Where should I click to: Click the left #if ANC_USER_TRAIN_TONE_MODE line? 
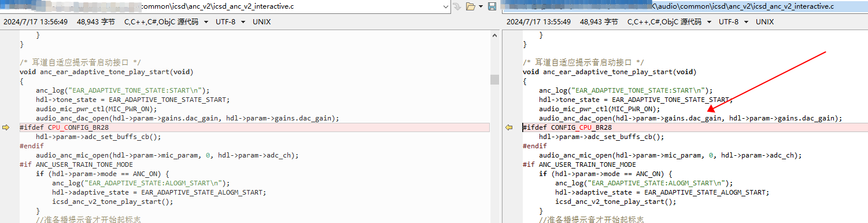coord(77,164)
